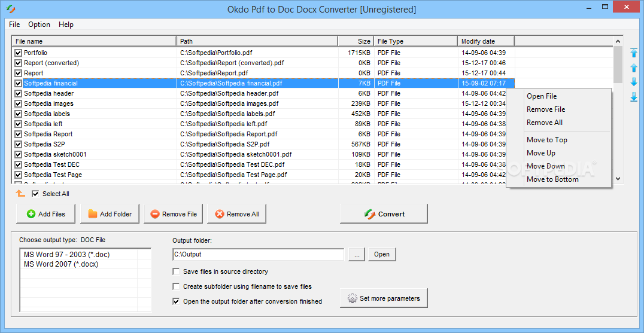Enable Save files in source directory

[x=176, y=271]
